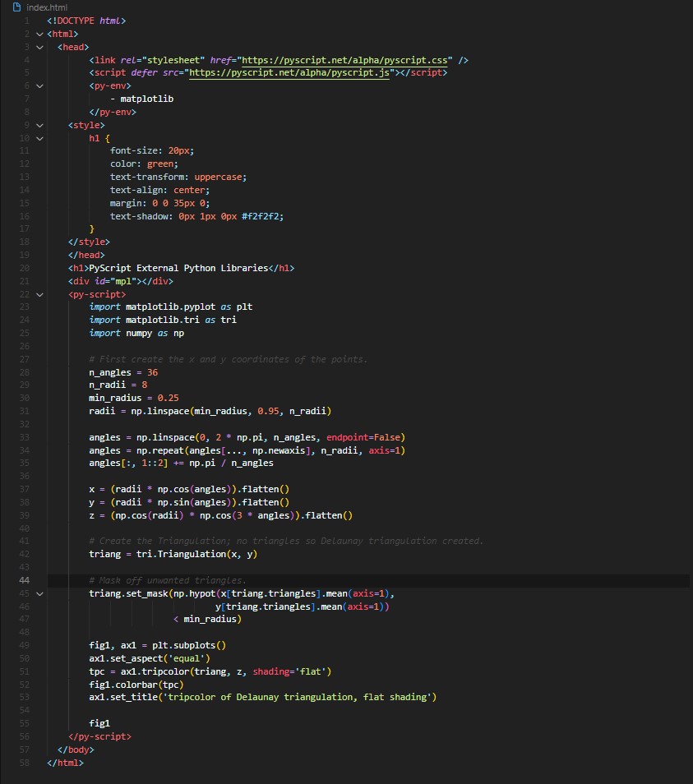693x784 pixels.
Task: Click the div id="mpl" line
Action: [121, 281]
